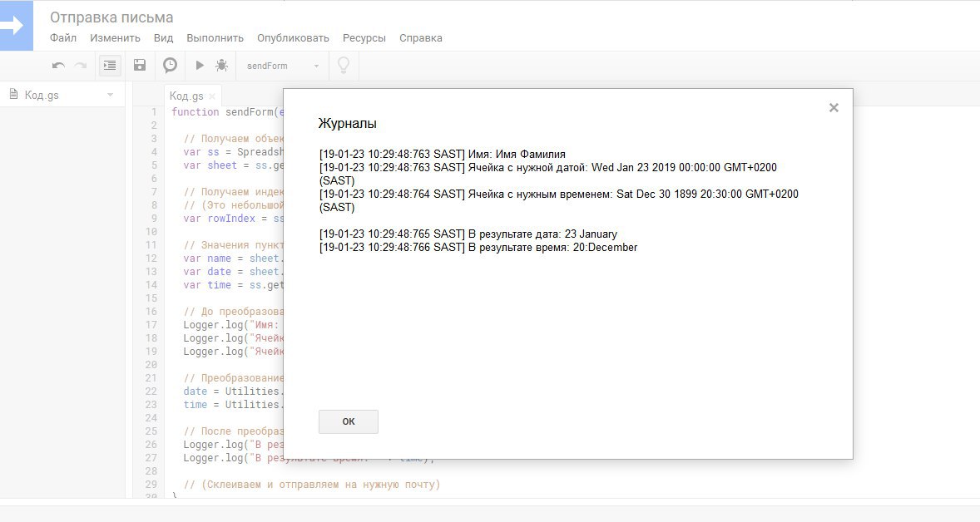Open the Ресурсы menu
This screenshot has height=522, width=980.
point(364,38)
